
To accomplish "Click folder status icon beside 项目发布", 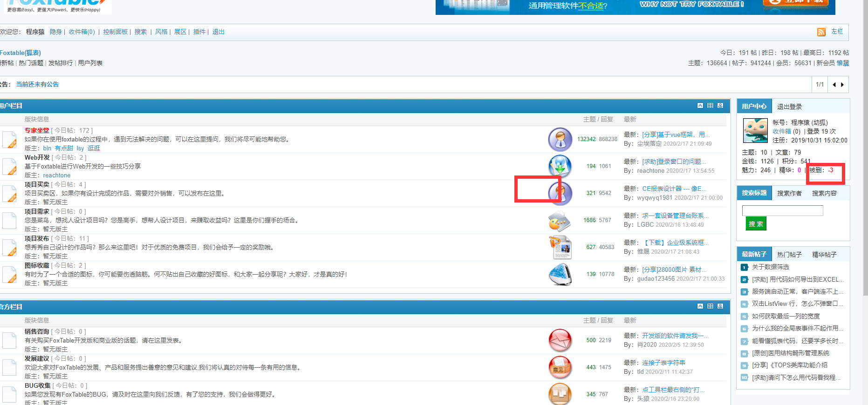I will coord(9,248).
